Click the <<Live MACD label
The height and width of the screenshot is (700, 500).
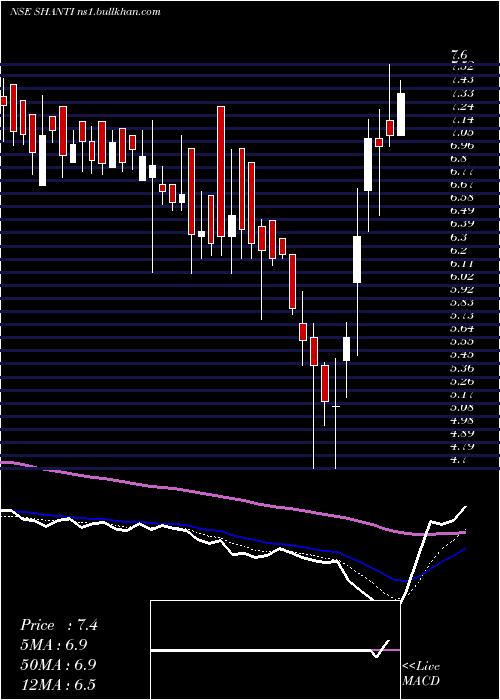tap(421, 674)
